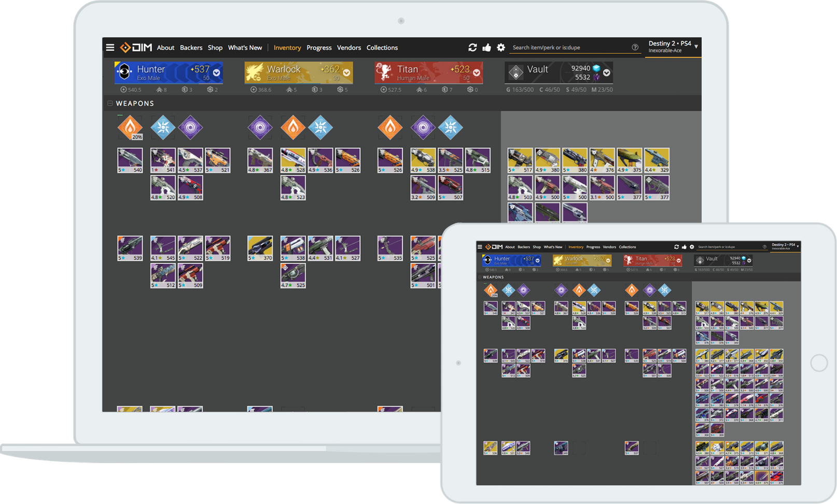837x504 pixels.
Task: Click refresh icon on the tablet
Action: (x=676, y=247)
